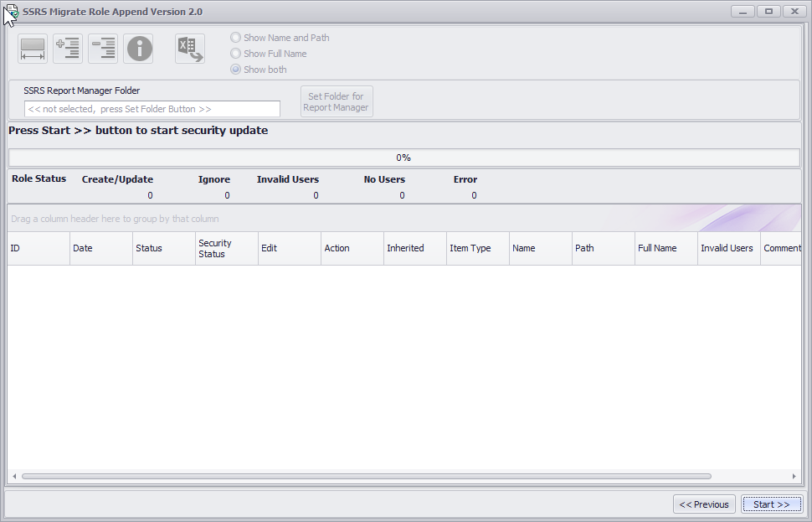Click the Invalid Users status label
The image size is (812, 522).
point(288,179)
